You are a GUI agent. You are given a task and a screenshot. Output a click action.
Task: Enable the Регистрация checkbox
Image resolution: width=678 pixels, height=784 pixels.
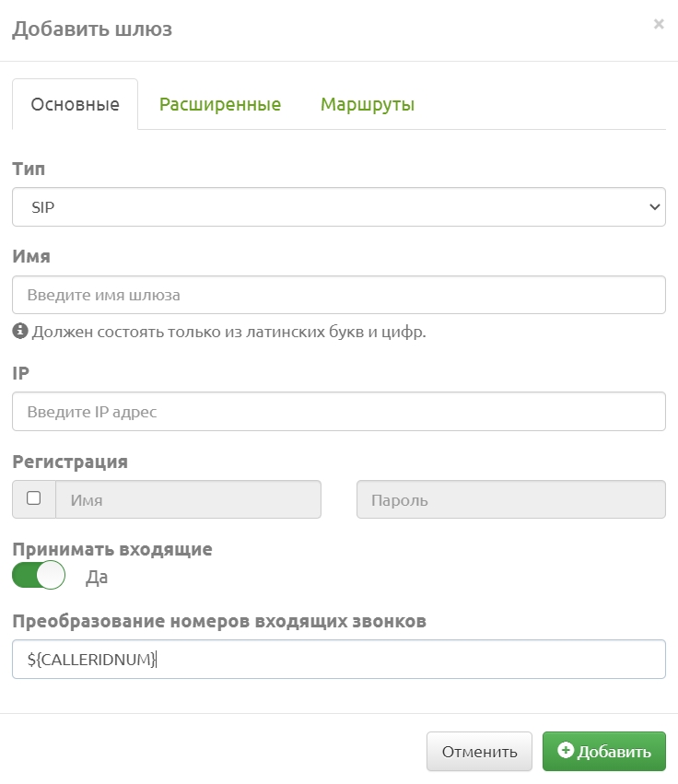pos(33,498)
